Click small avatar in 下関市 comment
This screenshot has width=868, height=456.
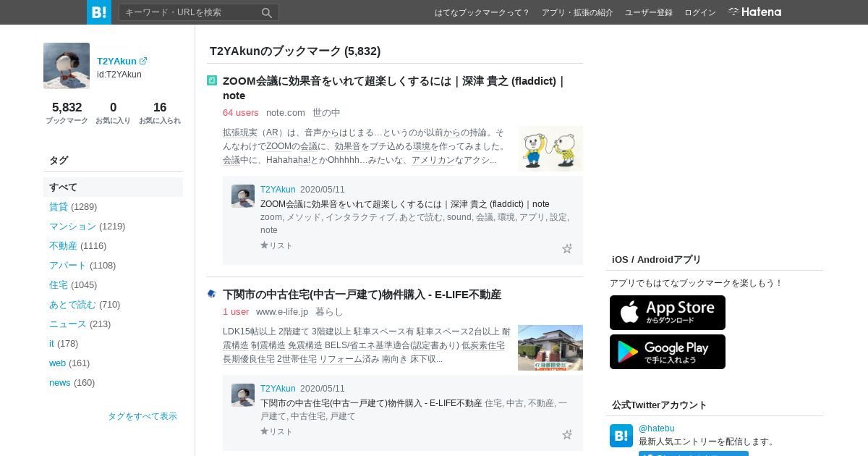pos(243,395)
